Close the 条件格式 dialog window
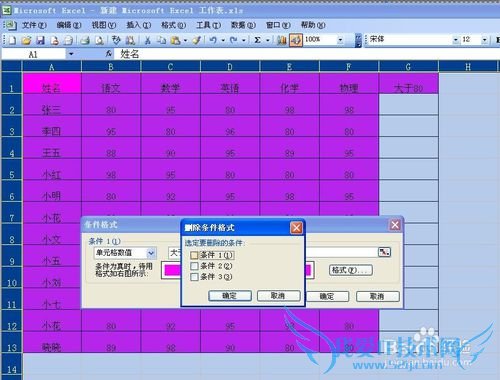 coord(395,225)
